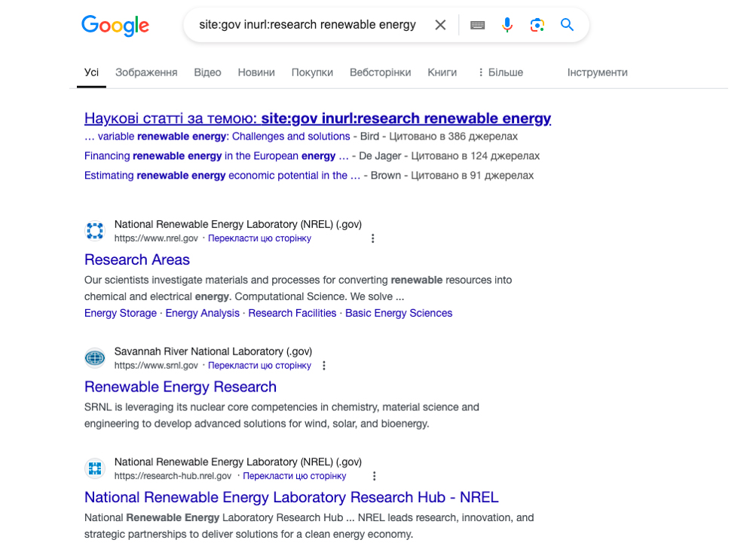Click the research-hub.nrel.gov favicon
This screenshot has height=549, width=756.
click(x=95, y=468)
